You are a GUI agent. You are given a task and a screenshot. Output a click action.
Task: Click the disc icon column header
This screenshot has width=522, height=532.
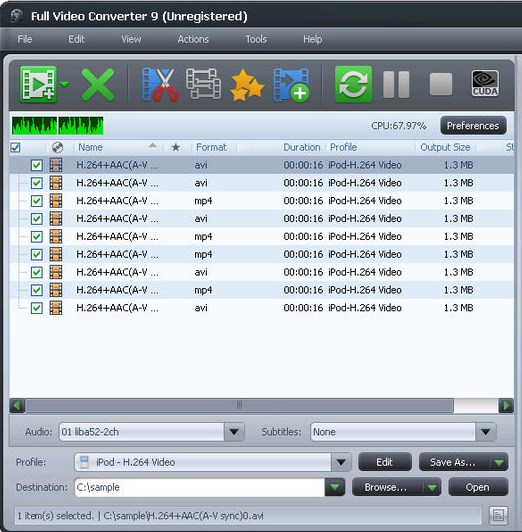pos(58,147)
